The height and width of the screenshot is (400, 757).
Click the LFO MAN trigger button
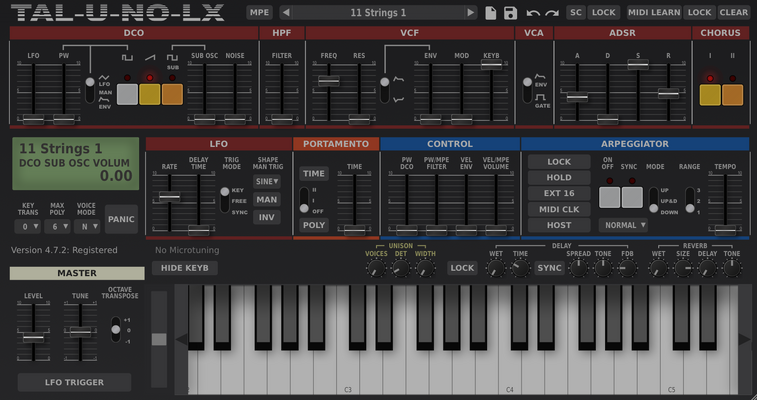pos(266,200)
